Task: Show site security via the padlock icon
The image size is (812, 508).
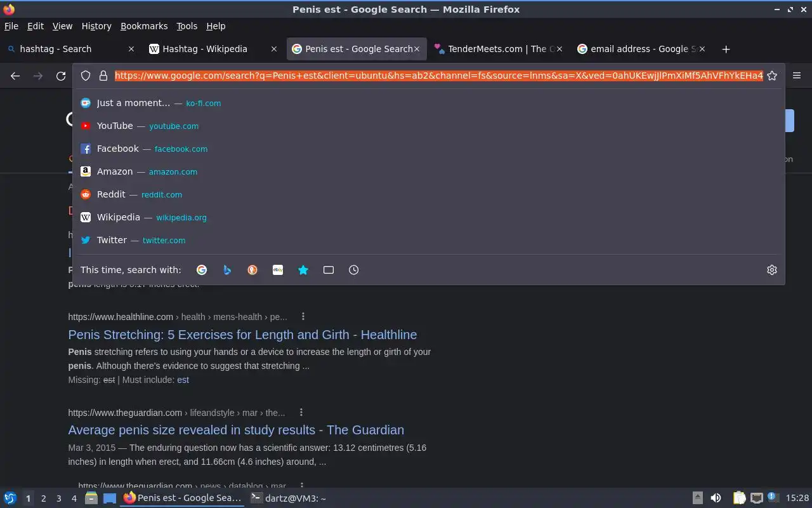Action: pos(103,76)
